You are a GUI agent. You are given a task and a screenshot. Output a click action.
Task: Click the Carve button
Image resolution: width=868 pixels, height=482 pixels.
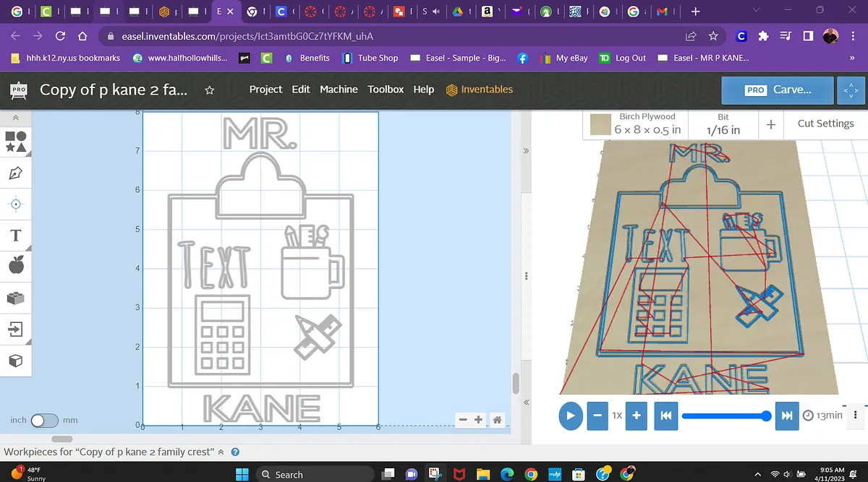778,90
